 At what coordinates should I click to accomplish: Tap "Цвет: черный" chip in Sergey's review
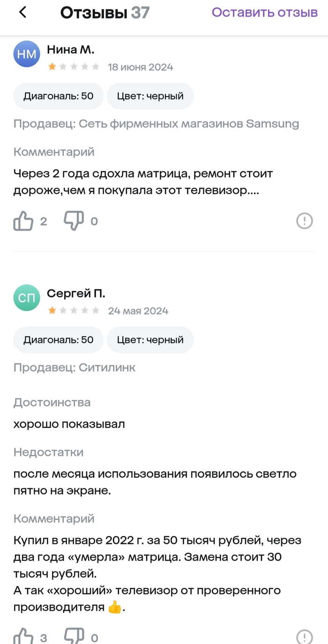coord(150,340)
